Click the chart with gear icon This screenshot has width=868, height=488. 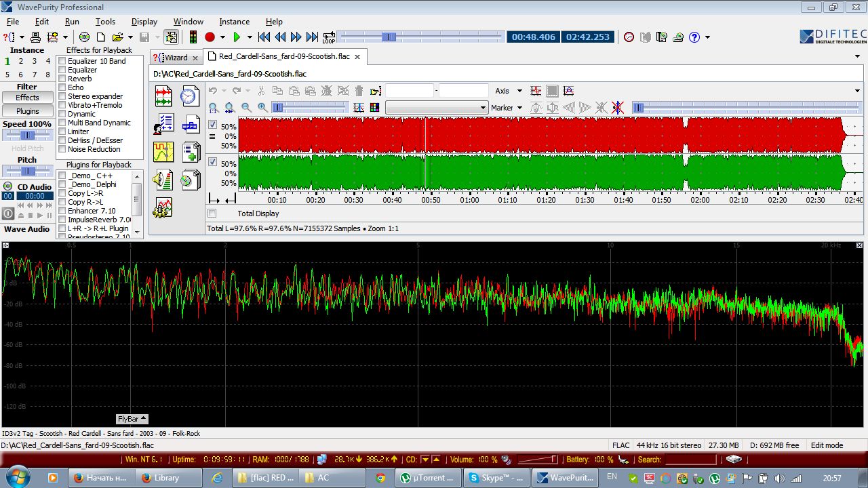(163, 207)
